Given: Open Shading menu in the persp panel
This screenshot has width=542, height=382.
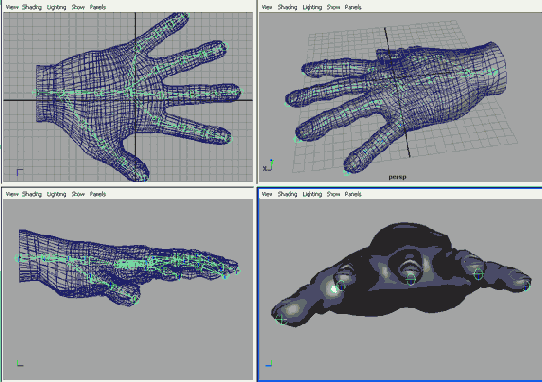Looking at the screenshot, I should [287, 7].
